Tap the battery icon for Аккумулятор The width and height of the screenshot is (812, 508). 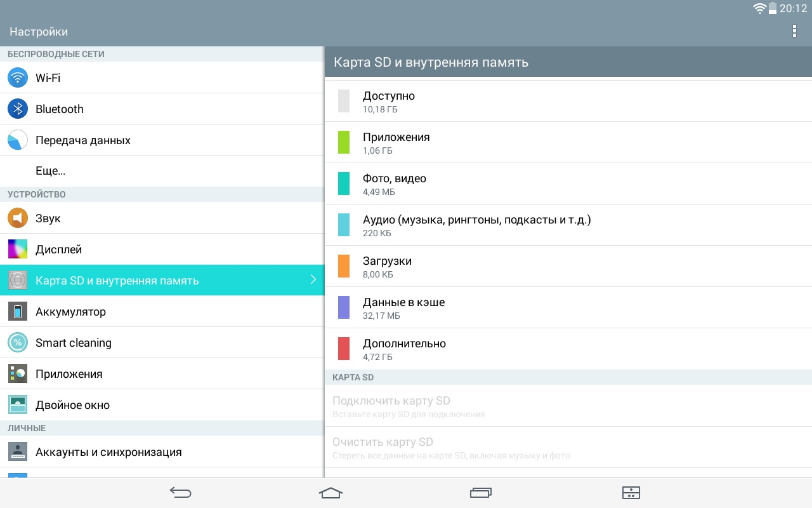(x=18, y=312)
